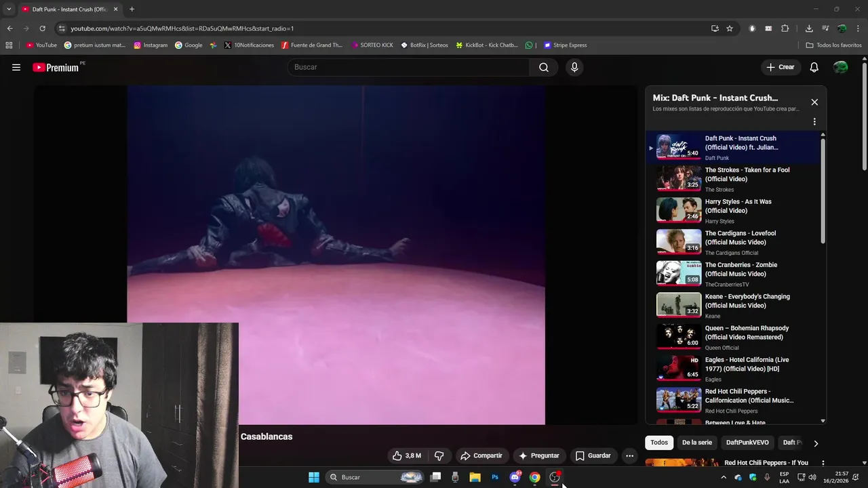Click the YouTube Premium logo
This screenshot has width=868, height=488.
tap(56, 67)
